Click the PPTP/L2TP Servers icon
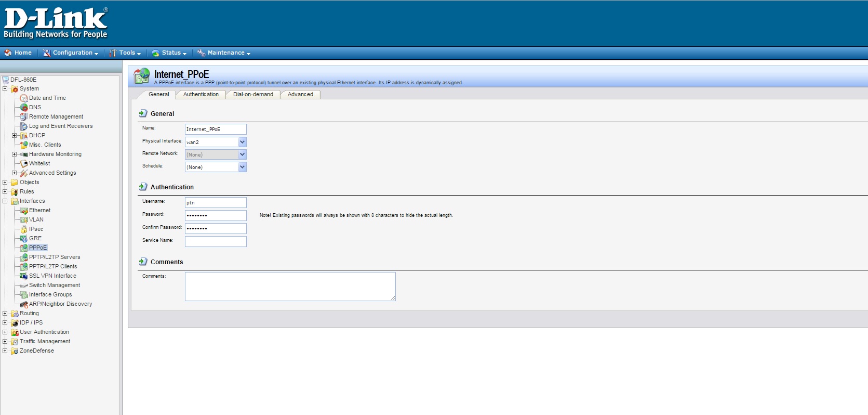This screenshot has width=868, height=415. pos(24,257)
